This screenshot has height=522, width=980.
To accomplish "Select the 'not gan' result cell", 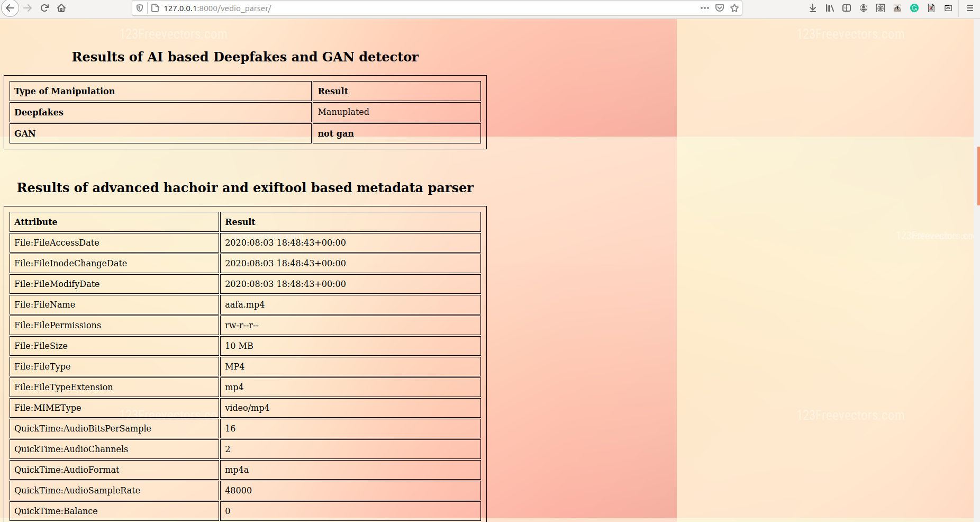I will point(397,133).
